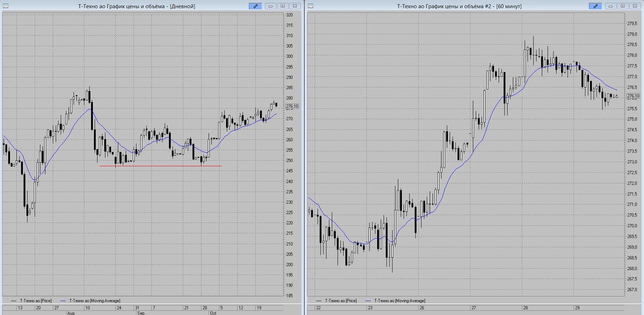Click the 276,10 current price label on the 60-minute chart
Image resolution: width=644 pixels, height=315 pixels.
click(x=633, y=96)
